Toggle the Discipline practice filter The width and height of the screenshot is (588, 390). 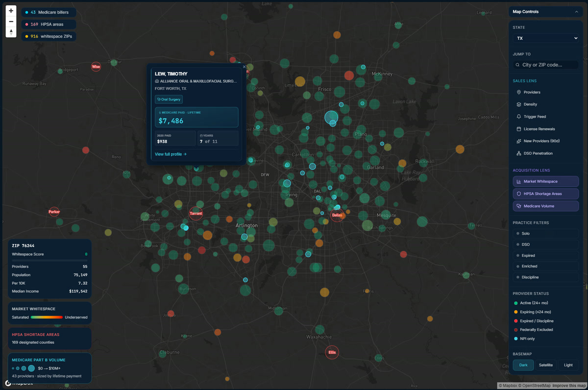tap(545, 277)
